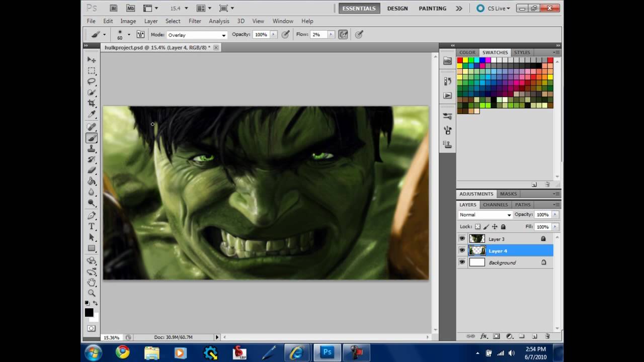
Task: Toggle Lock all for the layer
Action: coord(503,227)
